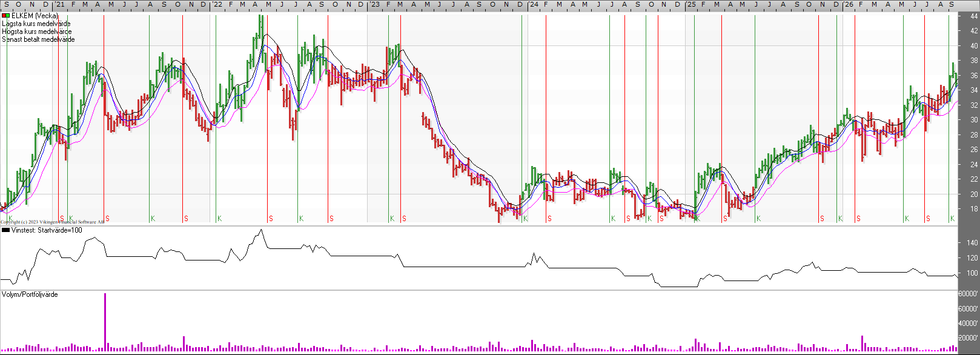Select the '23 year label on timeline
This screenshot has height=355, width=980.
376,4
